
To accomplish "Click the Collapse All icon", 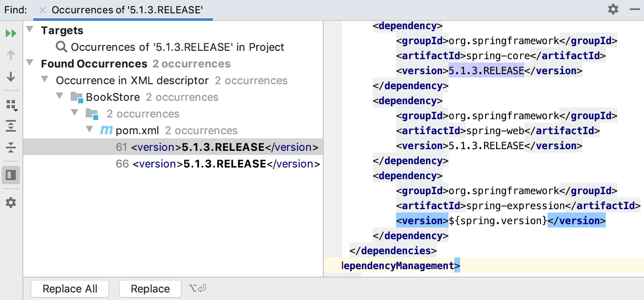I will point(11,147).
